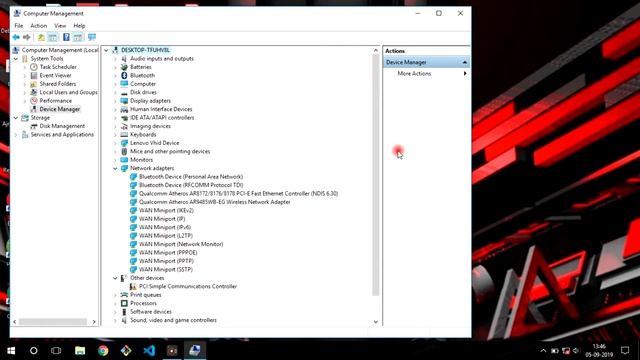Screen dimensions: 640x360
Task: Select Bluetooth Device (Personal Area Network)
Action: (x=191, y=177)
